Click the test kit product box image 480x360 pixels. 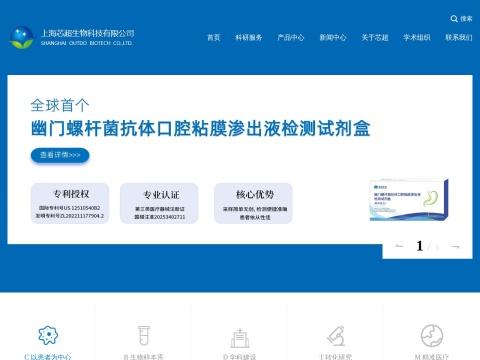pos(409,200)
